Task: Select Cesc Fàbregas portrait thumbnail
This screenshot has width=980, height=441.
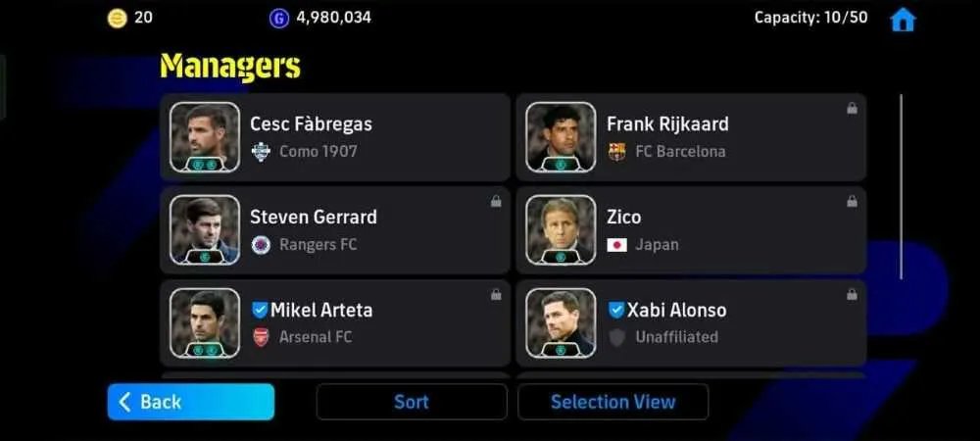Action: [205, 137]
